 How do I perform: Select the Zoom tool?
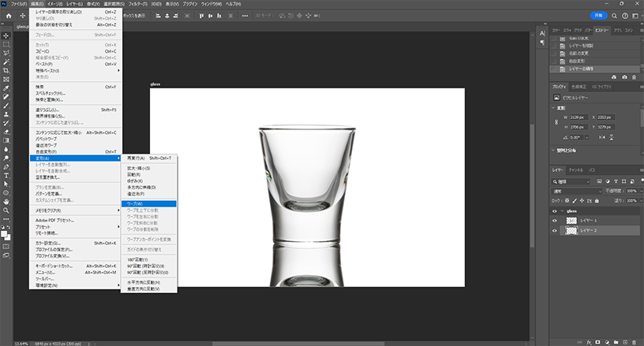click(x=6, y=210)
